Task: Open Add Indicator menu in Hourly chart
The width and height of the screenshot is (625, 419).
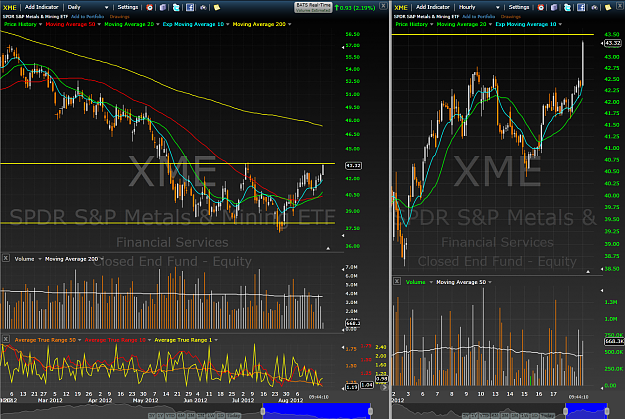Action: tap(433, 7)
